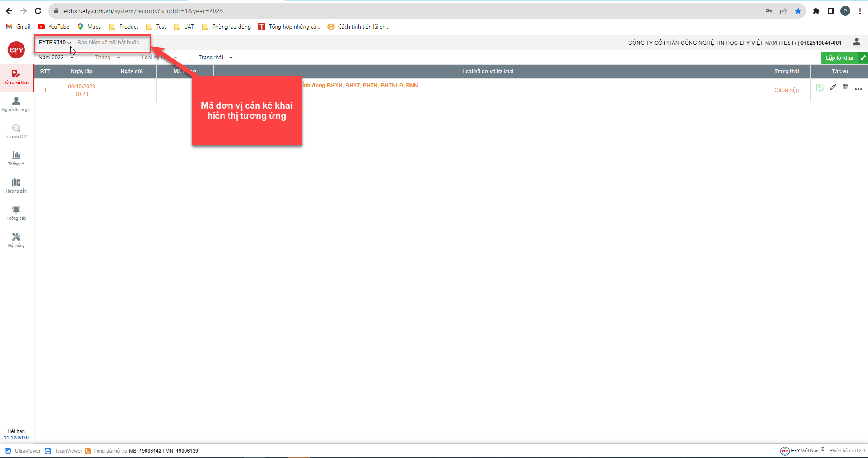Open the user account profile icon

coord(857,42)
